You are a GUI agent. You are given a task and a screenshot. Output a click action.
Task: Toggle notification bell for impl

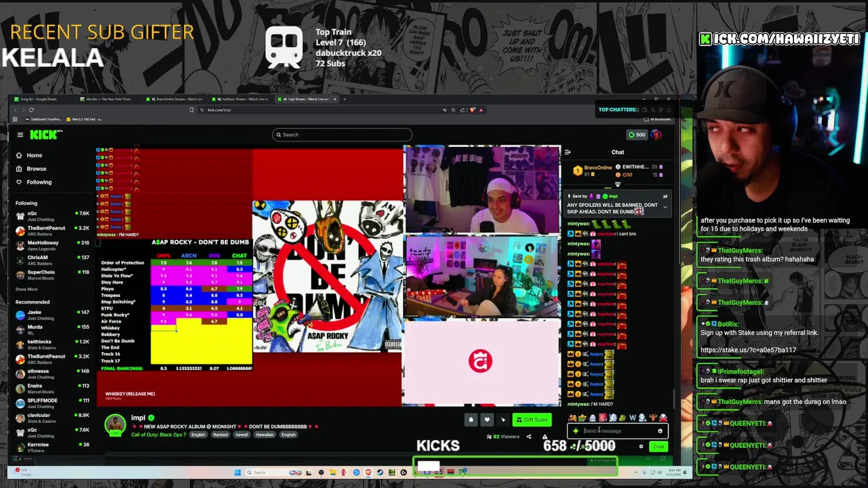pos(471,420)
